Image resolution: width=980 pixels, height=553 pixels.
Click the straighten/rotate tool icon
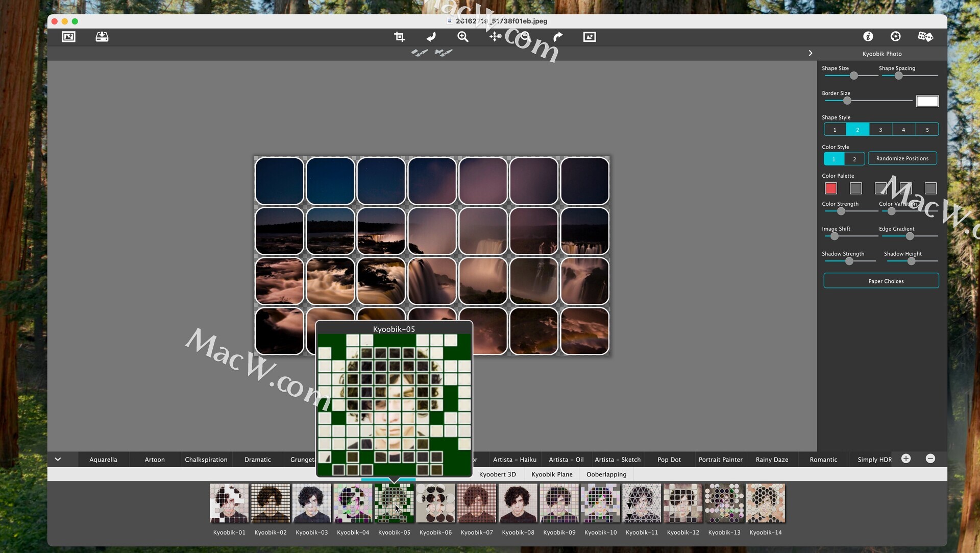click(431, 37)
